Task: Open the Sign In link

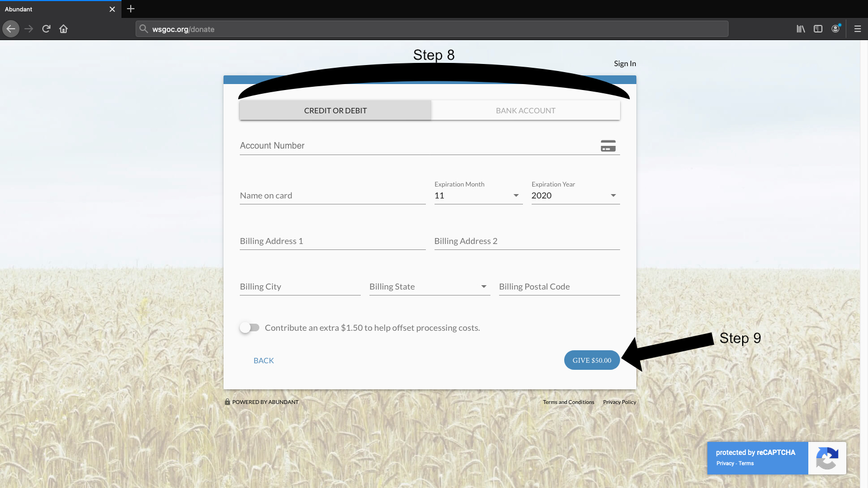Action: tap(625, 63)
